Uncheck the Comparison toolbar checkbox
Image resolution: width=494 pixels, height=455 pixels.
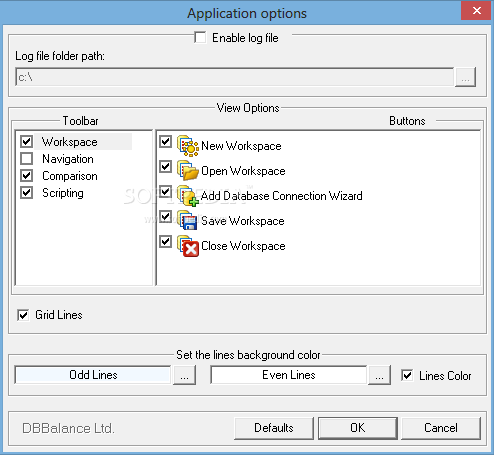click(27, 176)
